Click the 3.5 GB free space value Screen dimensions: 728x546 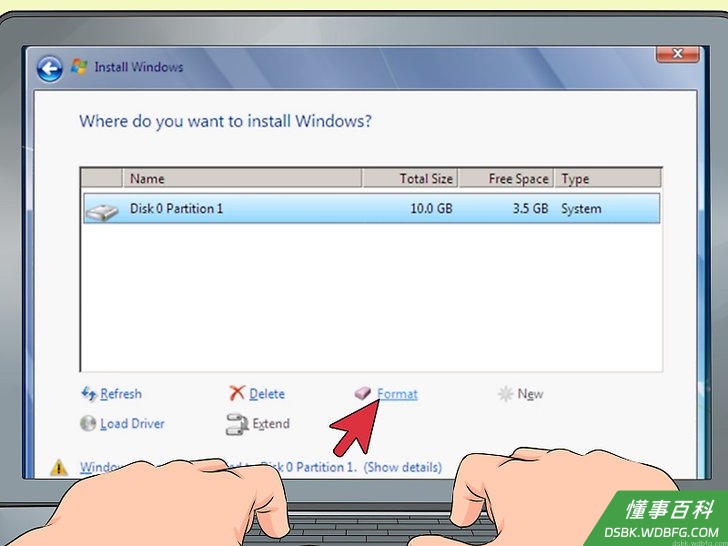pos(530,208)
